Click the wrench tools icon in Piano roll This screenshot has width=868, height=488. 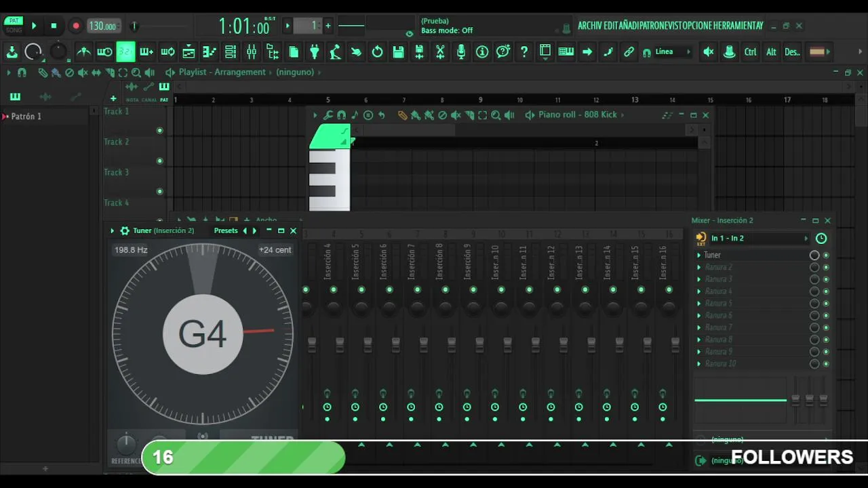coord(328,115)
